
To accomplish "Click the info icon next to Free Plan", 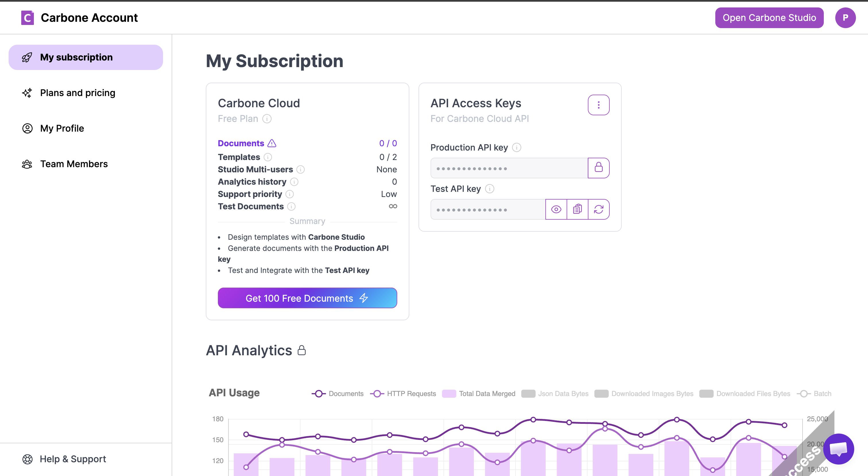I will tap(267, 119).
